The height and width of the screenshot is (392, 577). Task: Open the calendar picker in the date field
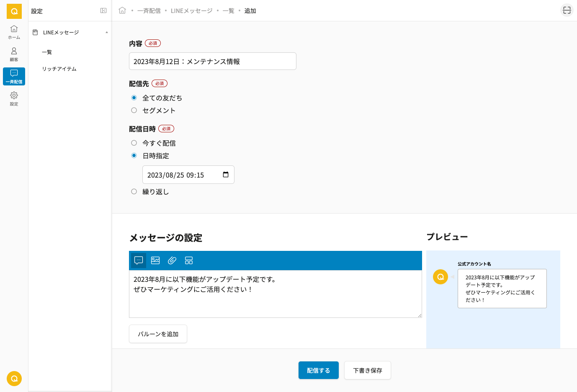(x=226, y=175)
